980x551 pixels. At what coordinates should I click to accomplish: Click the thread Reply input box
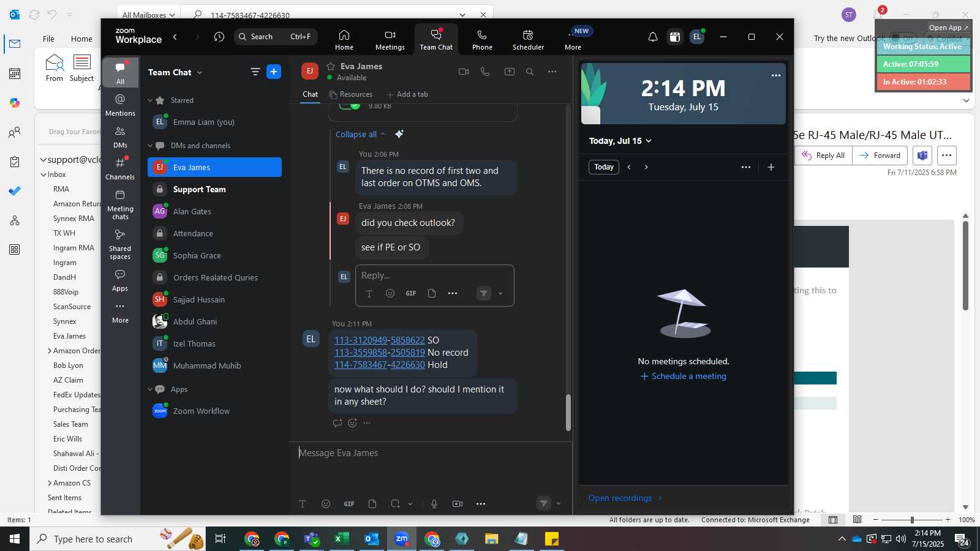pyautogui.click(x=435, y=276)
